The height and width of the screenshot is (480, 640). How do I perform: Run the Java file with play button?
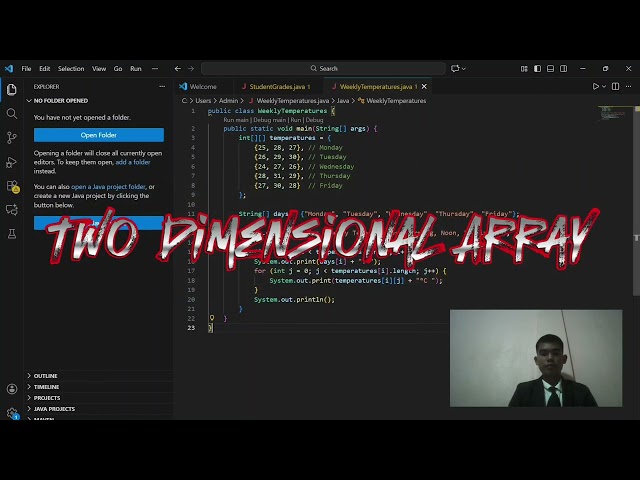click(596, 87)
